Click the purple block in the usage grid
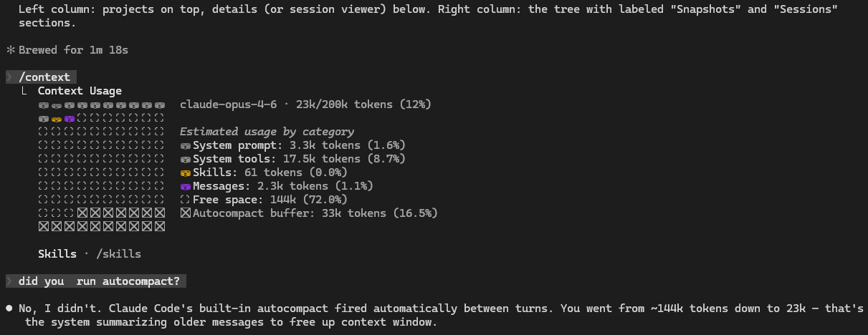Viewport: 868px width, 335px height. [x=69, y=118]
